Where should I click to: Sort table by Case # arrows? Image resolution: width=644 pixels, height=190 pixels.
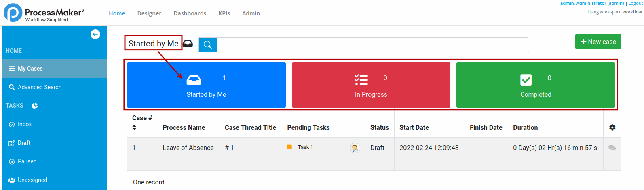134,127
